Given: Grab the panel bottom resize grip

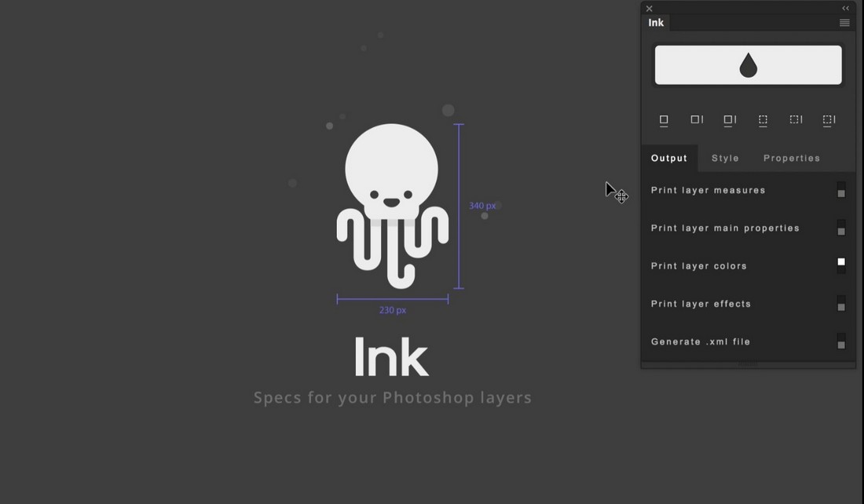Looking at the screenshot, I should point(748,364).
